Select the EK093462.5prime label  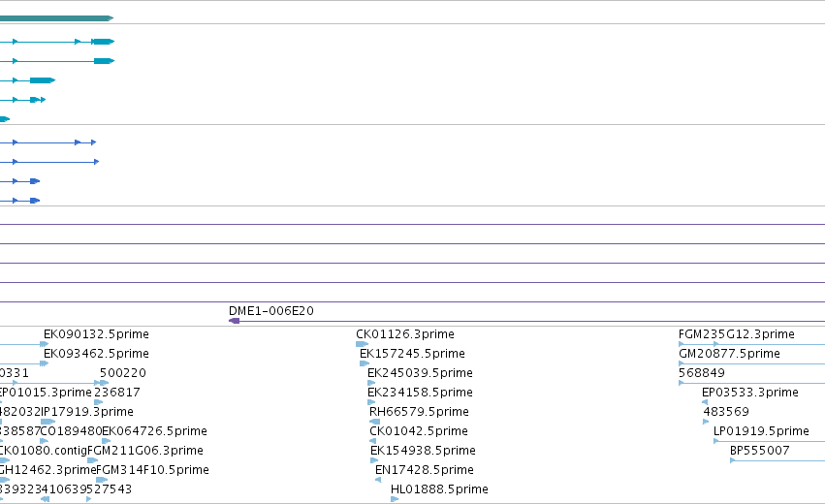pyautogui.click(x=96, y=354)
